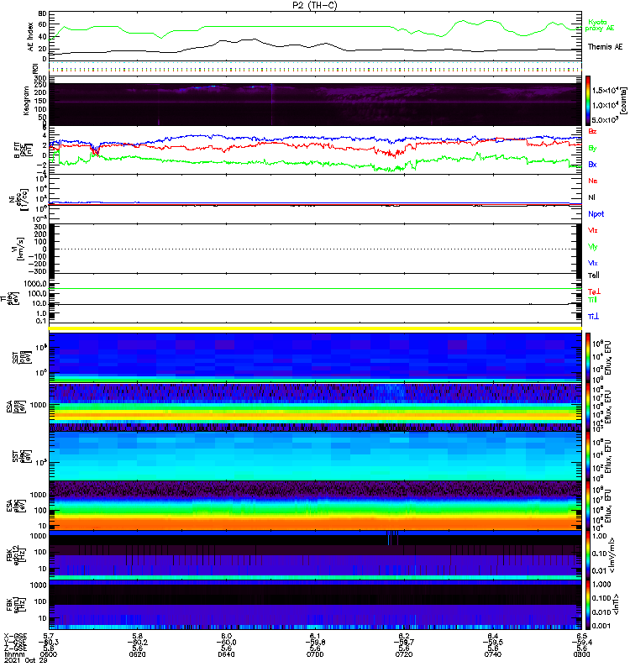Click the red Bz legend label
Viewport: 630px width, 672px height.
pos(592,132)
